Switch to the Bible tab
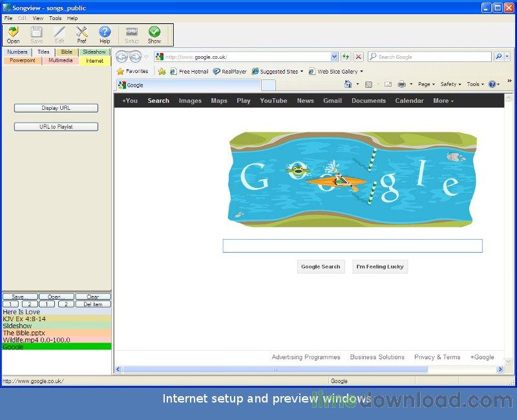517x420 pixels. click(67, 52)
